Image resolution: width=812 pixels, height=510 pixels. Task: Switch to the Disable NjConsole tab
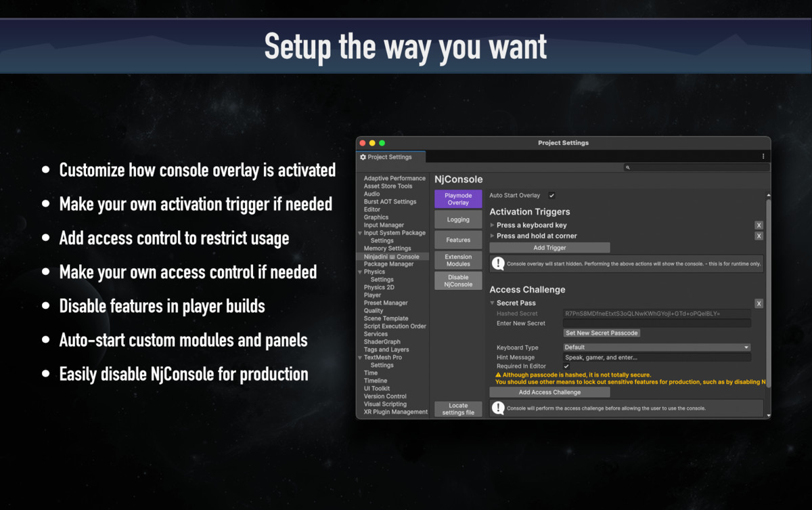click(458, 280)
